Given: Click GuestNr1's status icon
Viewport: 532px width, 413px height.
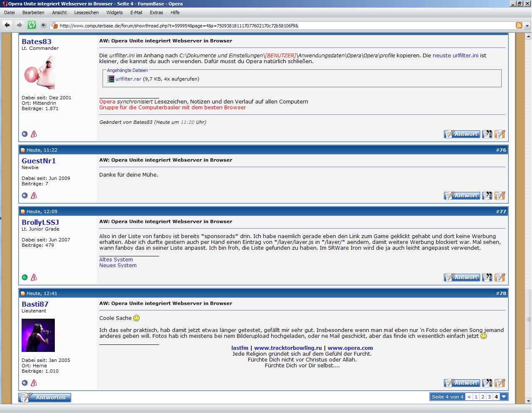Looking at the screenshot, I should (25, 195).
